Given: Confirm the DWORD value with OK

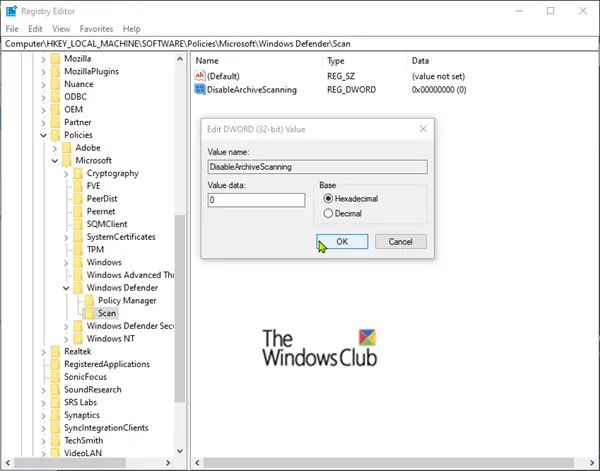Looking at the screenshot, I should click(x=342, y=241).
